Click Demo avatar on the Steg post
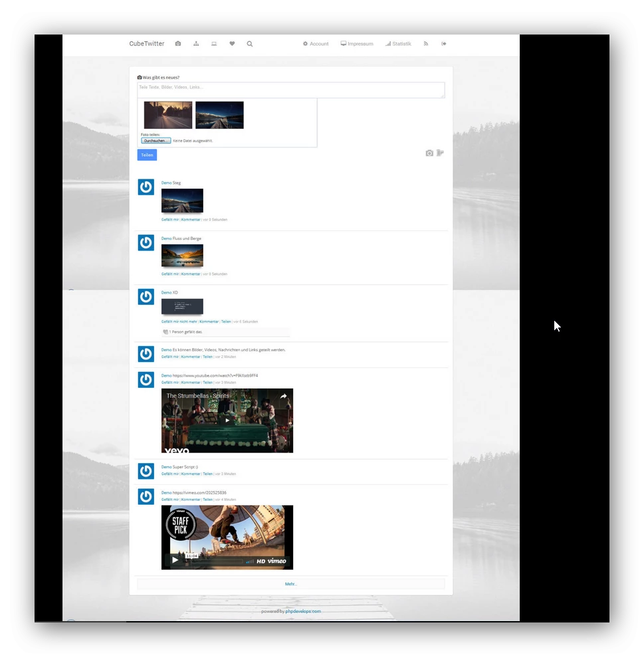This screenshot has width=644, height=657. [146, 187]
